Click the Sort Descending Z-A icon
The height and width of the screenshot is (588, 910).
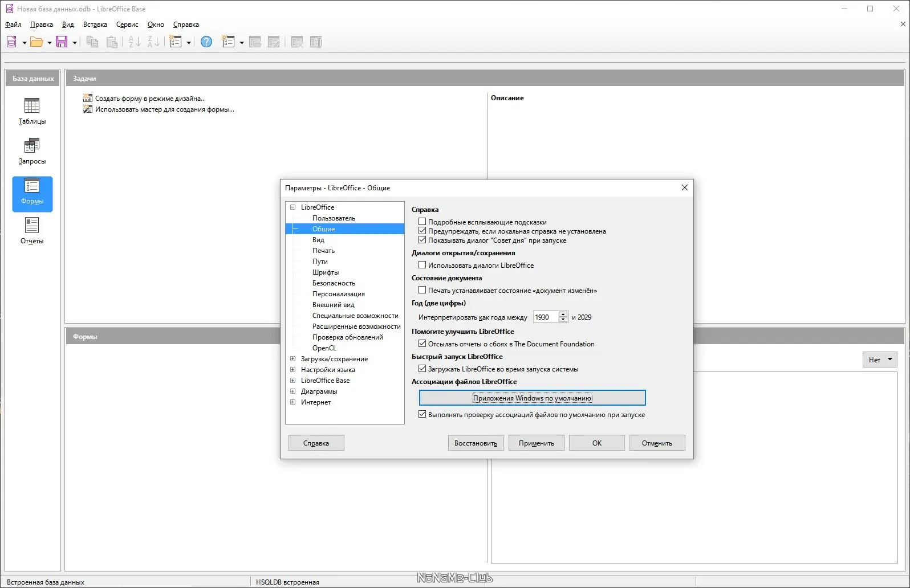click(x=154, y=42)
